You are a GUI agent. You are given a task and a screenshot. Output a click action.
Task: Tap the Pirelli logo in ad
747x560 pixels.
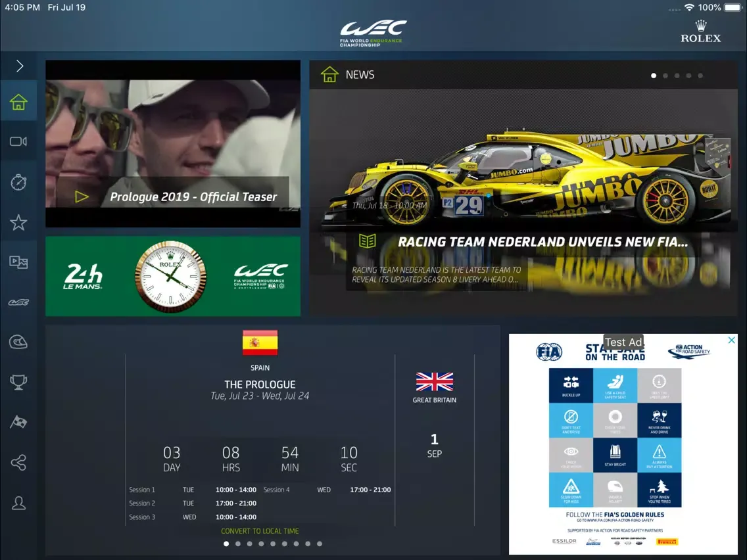[x=667, y=542]
